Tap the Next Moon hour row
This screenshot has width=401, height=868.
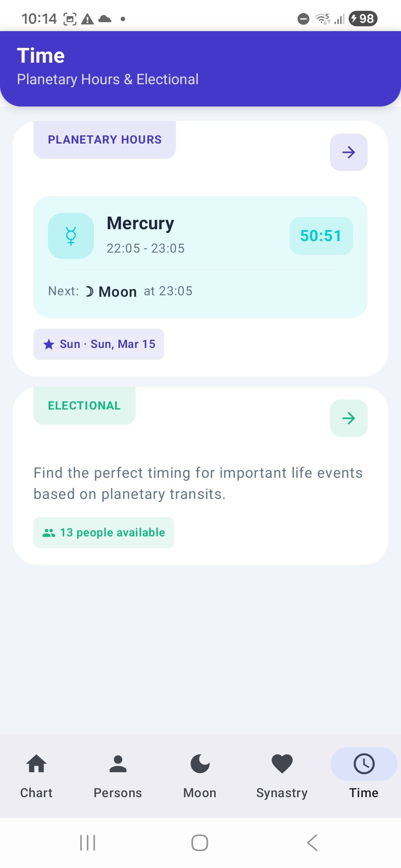click(120, 292)
